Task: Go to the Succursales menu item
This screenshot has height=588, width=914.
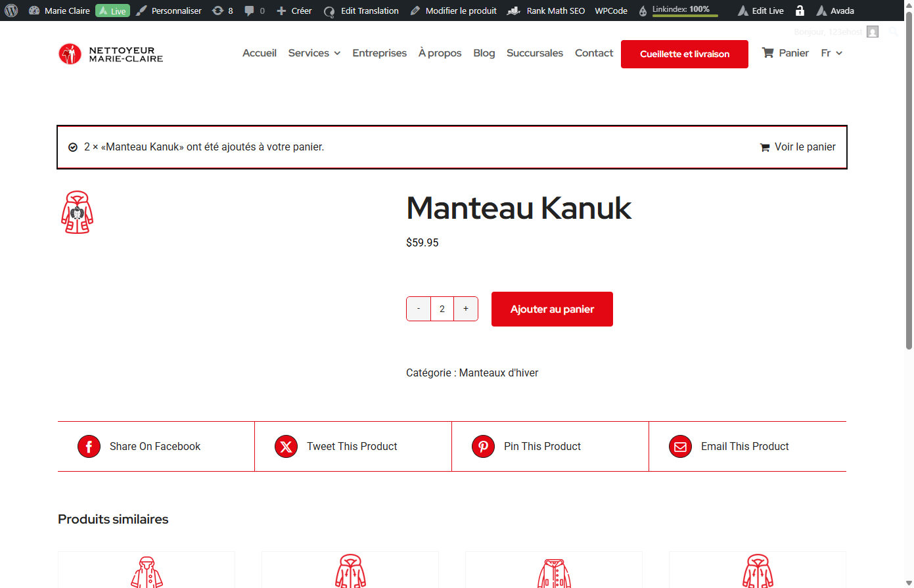Action: click(x=535, y=53)
